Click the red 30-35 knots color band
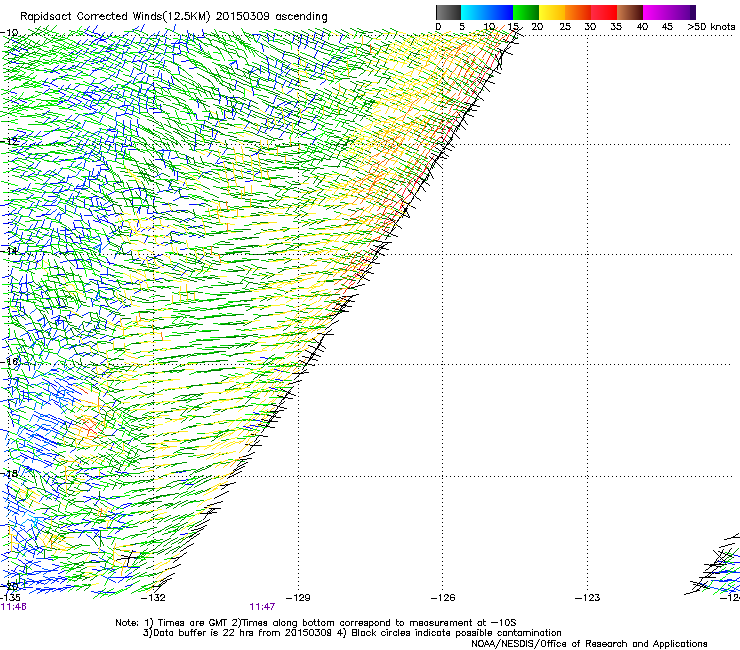Image resolution: width=740 pixels, height=650 pixels. [604, 12]
